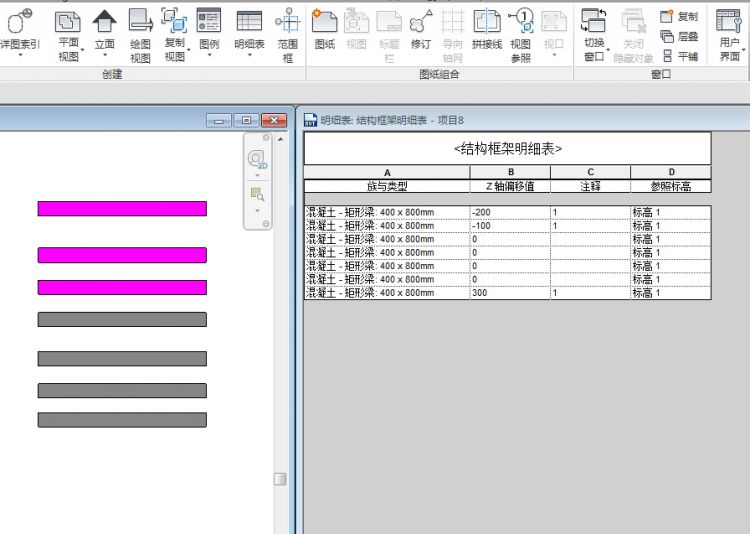Expand the 用户界面 dropdown arrow
The height and width of the screenshot is (534, 750).
(x=744, y=50)
